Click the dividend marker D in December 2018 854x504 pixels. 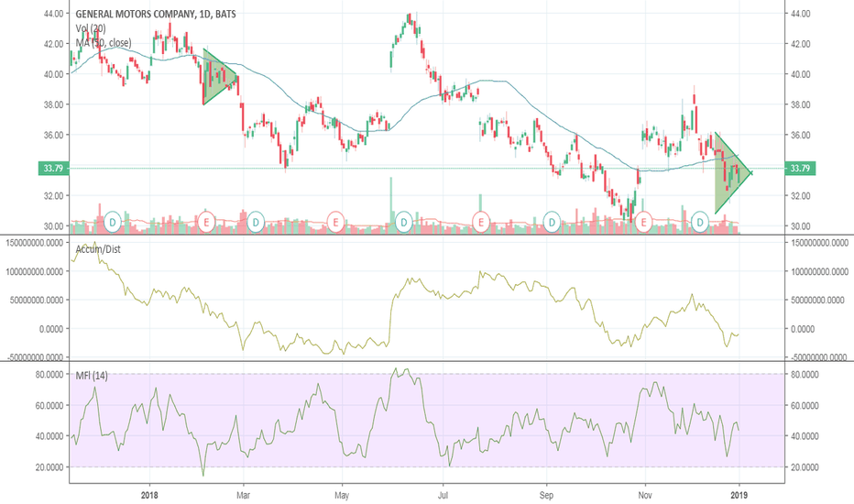click(700, 223)
